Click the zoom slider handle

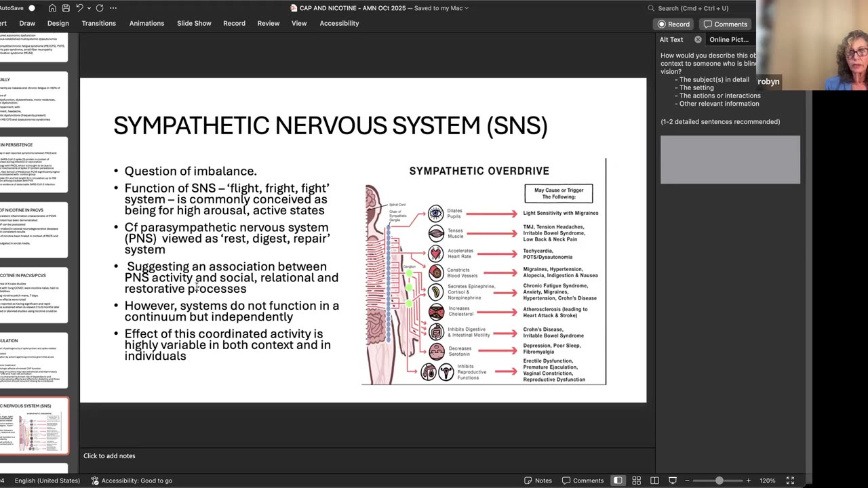click(x=719, y=481)
